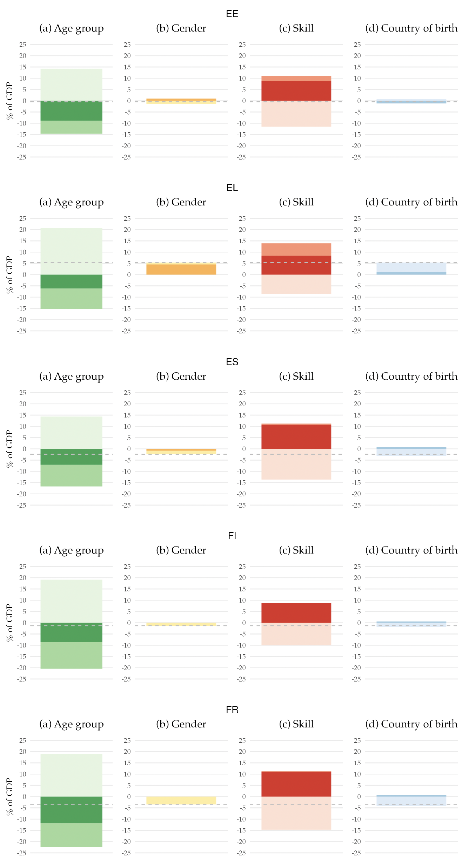475x868 pixels.
Task: Click the ES country heading
Action: pyautogui.click(x=232, y=362)
